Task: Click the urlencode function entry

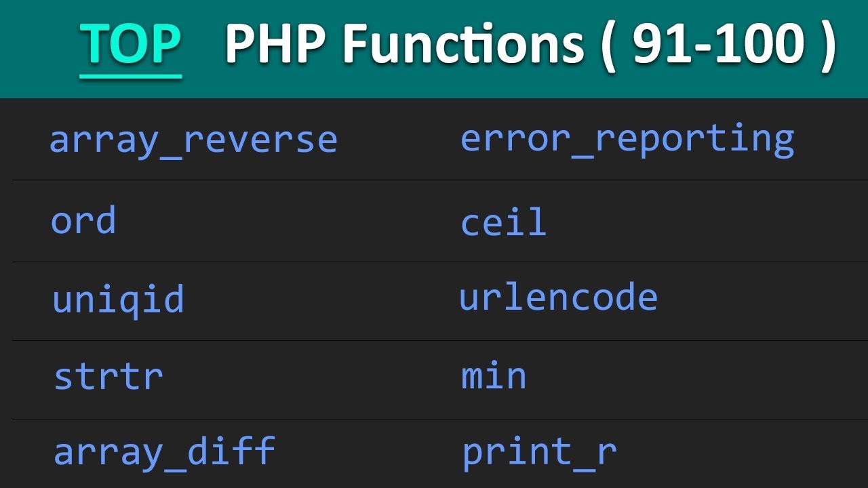Action: pyautogui.click(x=558, y=298)
